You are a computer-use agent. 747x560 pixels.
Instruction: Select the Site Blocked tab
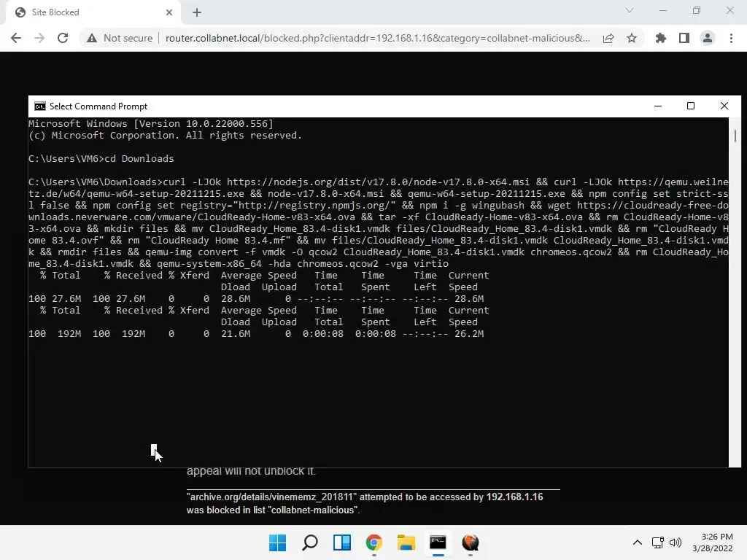click(x=93, y=12)
